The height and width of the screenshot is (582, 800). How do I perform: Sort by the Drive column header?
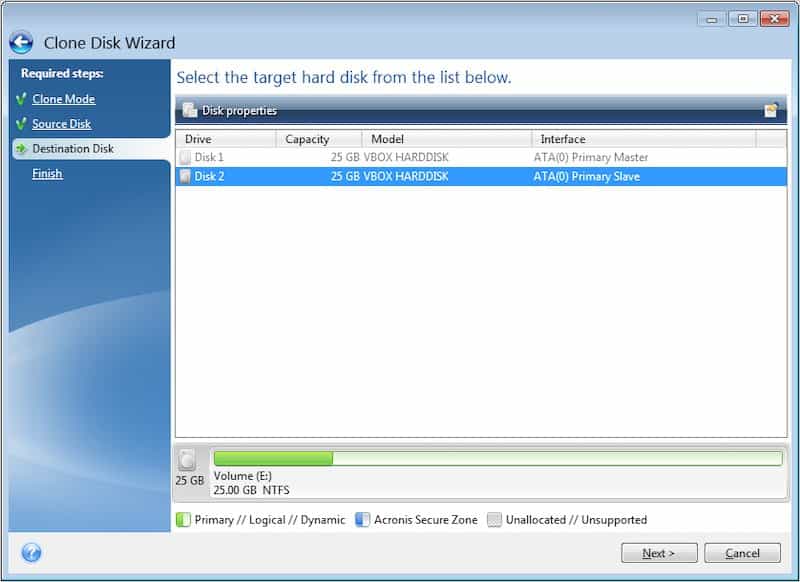226,139
